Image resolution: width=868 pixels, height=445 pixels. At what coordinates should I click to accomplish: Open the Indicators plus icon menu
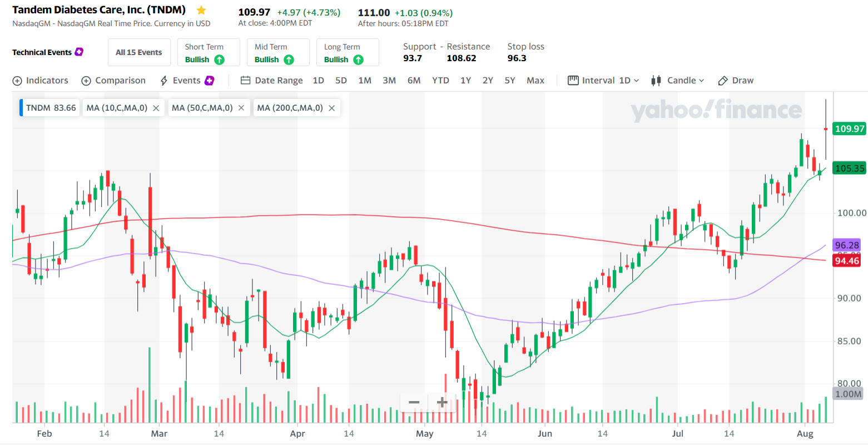coord(17,81)
